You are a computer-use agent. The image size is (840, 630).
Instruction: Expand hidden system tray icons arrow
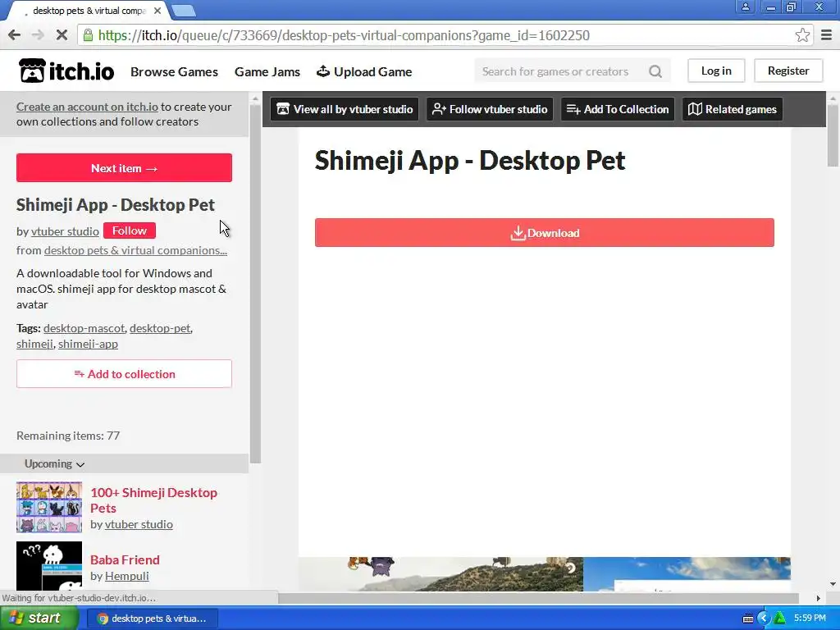click(x=764, y=619)
